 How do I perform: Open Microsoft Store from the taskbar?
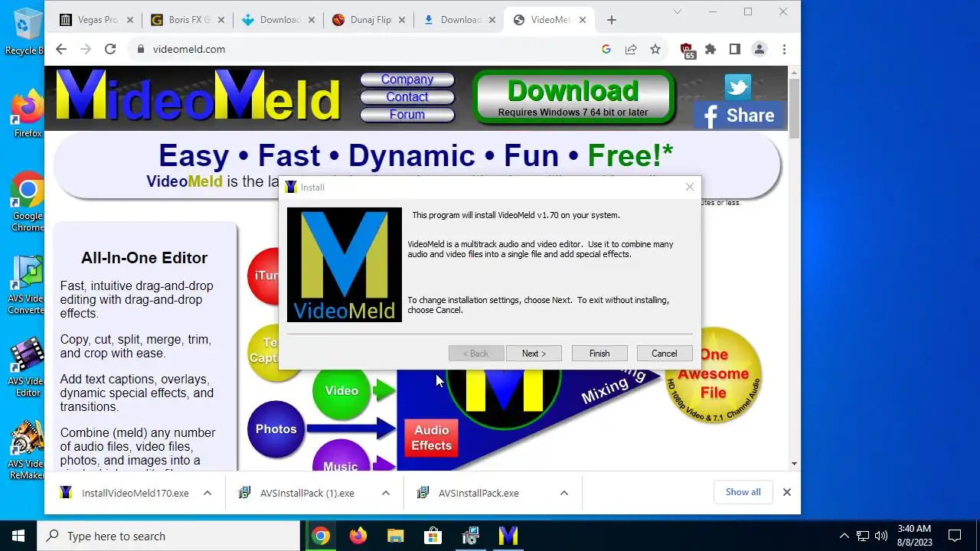433,536
